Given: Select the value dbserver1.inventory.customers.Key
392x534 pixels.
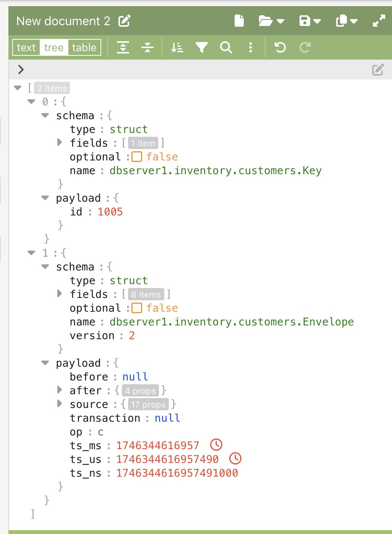Looking at the screenshot, I should 215,170.
